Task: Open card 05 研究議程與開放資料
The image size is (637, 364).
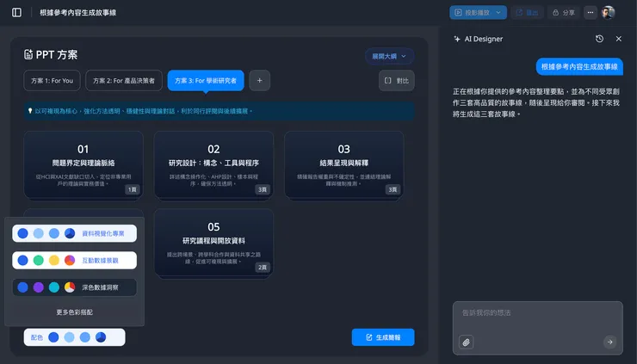Action: [x=213, y=243]
